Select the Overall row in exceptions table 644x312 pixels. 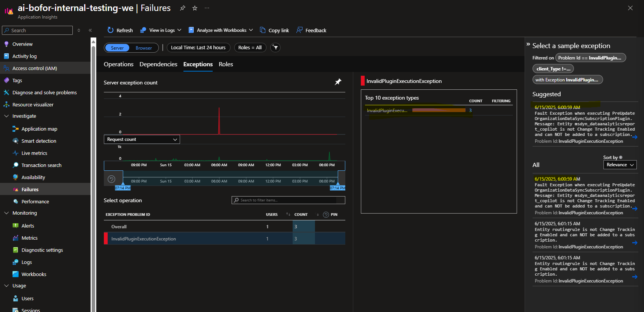(x=224, y=226)
